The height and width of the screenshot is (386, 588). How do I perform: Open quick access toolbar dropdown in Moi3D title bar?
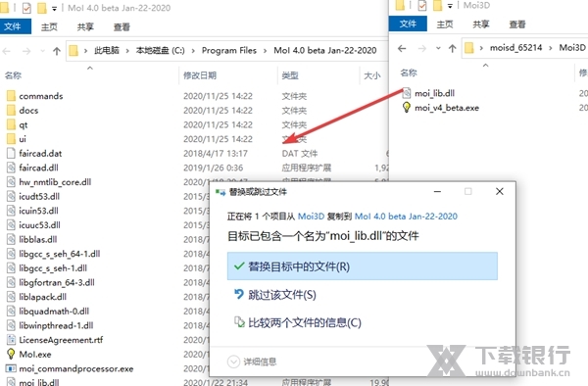pyautogui.click(x=450, y=6)
